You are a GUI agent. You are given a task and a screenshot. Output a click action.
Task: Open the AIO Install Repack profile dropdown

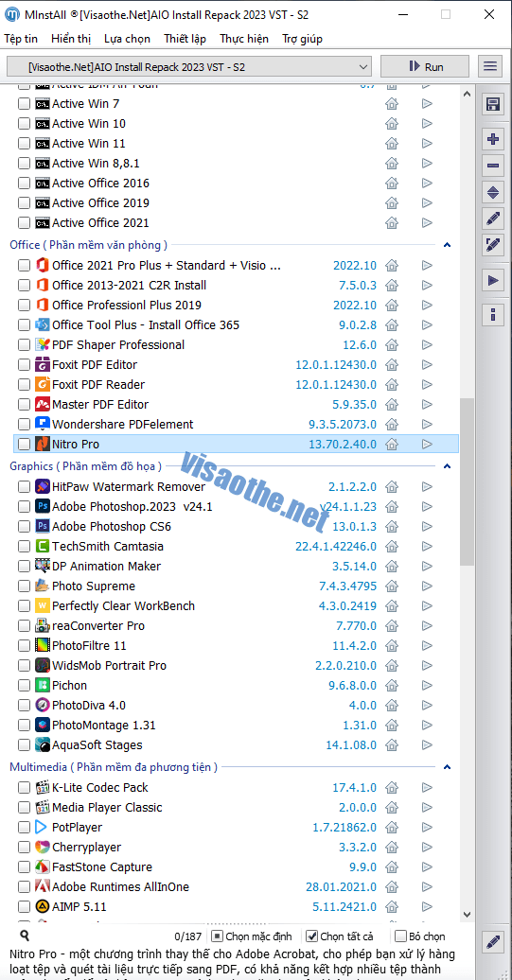click(x=188, y=66)
